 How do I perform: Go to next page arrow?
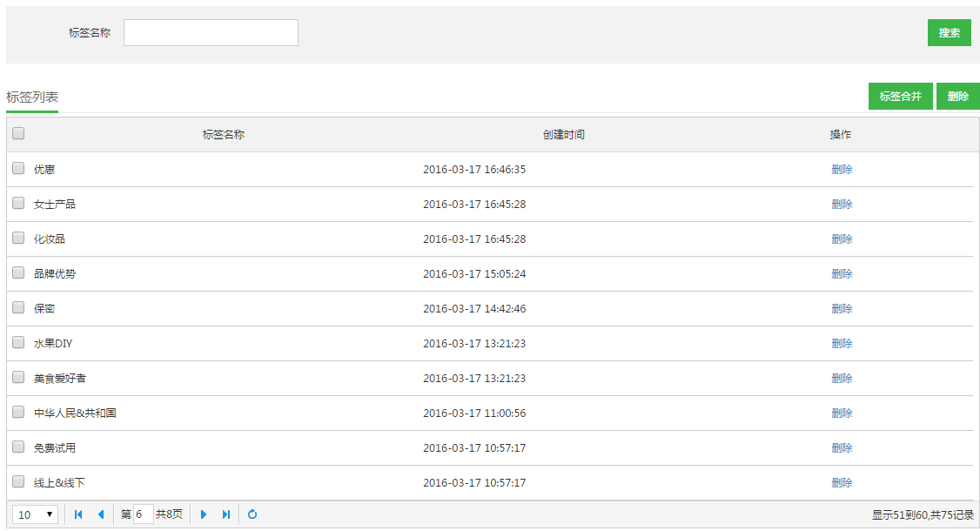[204, 514]
